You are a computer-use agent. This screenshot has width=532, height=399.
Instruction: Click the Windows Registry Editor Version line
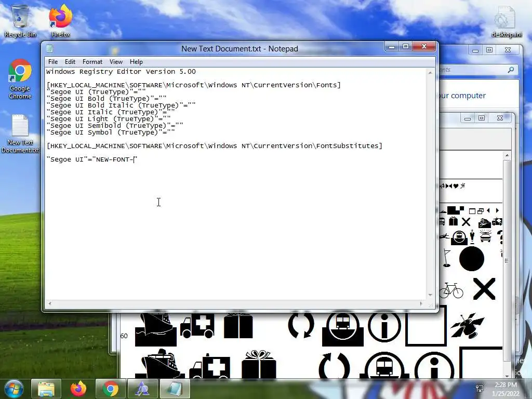click(121, 72)
